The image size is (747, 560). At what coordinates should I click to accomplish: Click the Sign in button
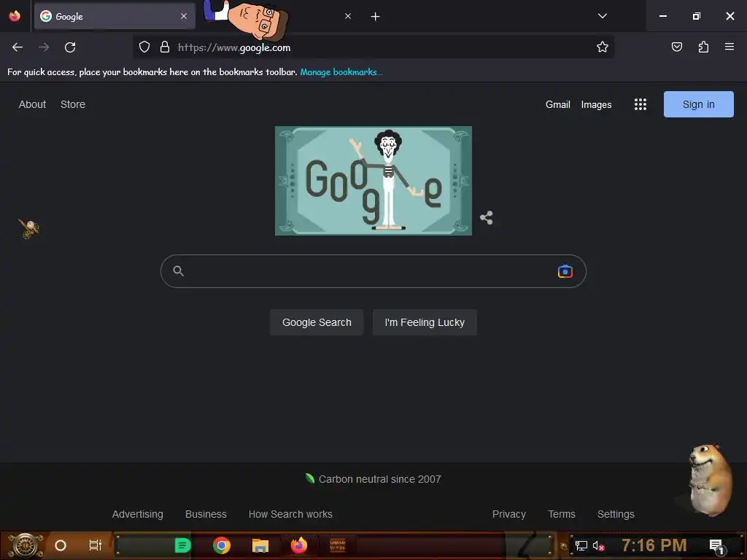pos(698,104)
